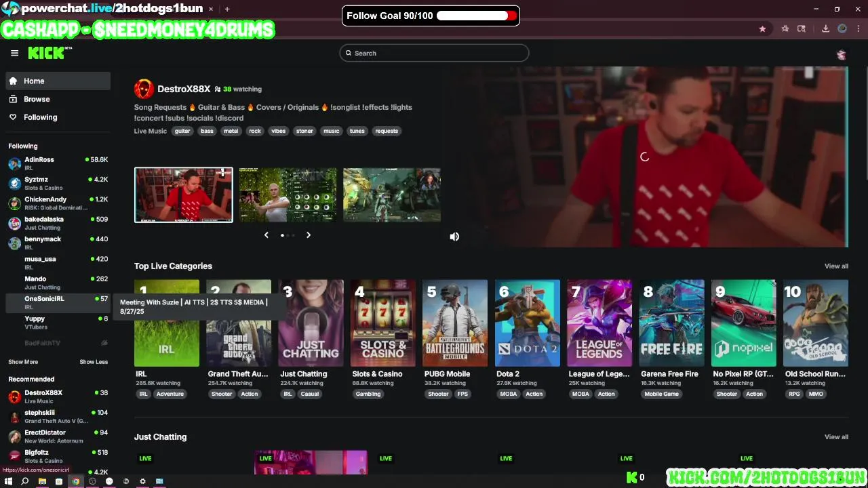Open the Browse section
The height and width of the screenshot is (488, 868).
click(58, 99)
